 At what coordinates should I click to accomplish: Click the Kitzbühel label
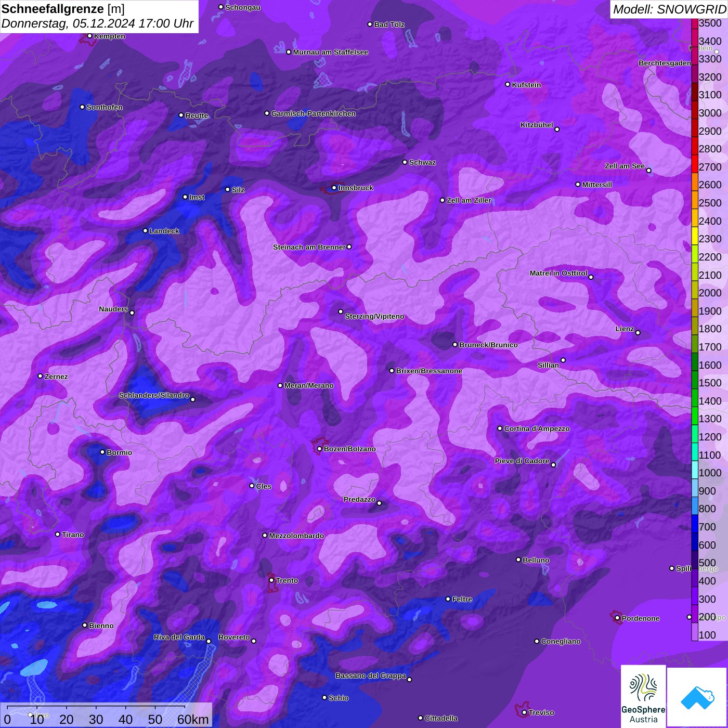537,125
